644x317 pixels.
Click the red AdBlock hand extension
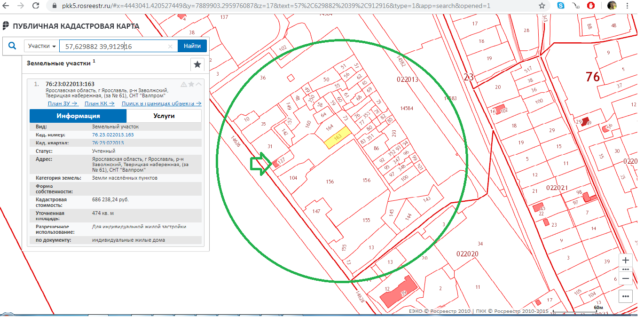pos(591,6)
